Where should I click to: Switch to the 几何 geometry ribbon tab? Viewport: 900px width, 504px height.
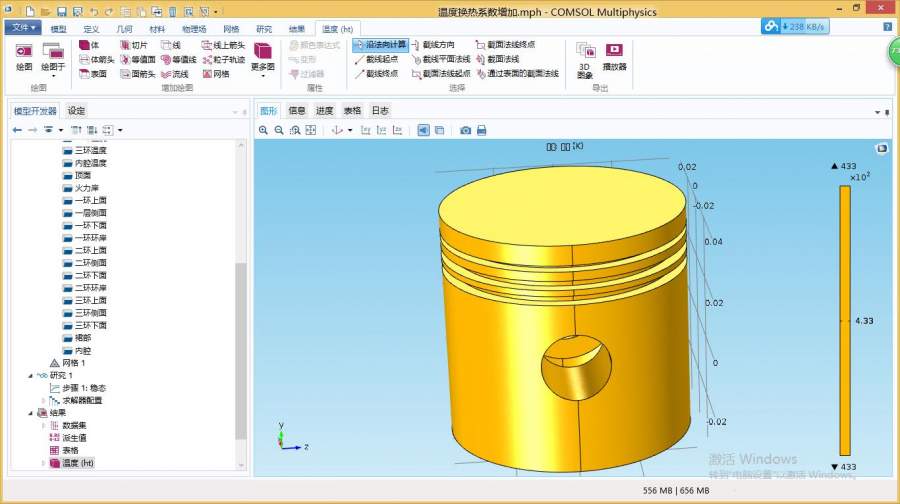coord(124,29)
